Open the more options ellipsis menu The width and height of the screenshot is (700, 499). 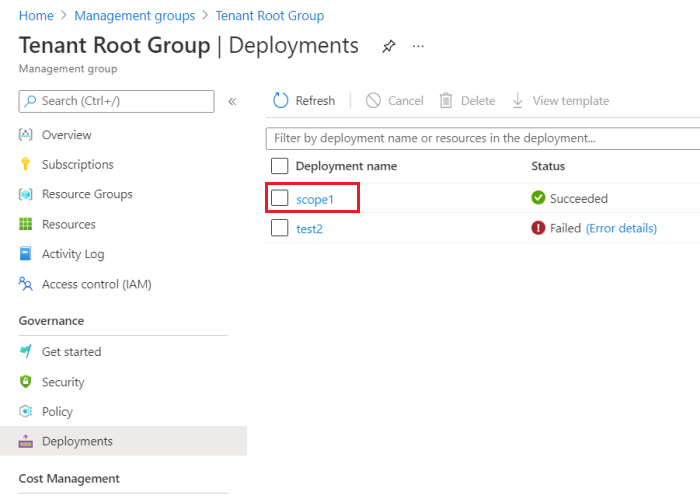click(x=418, y=47)
